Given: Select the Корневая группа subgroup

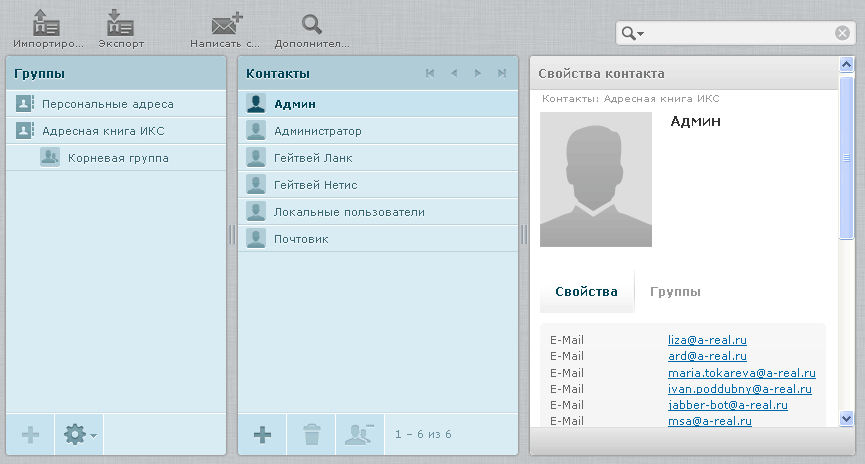Looking at the screenshot, I should [x=118, y=157].
